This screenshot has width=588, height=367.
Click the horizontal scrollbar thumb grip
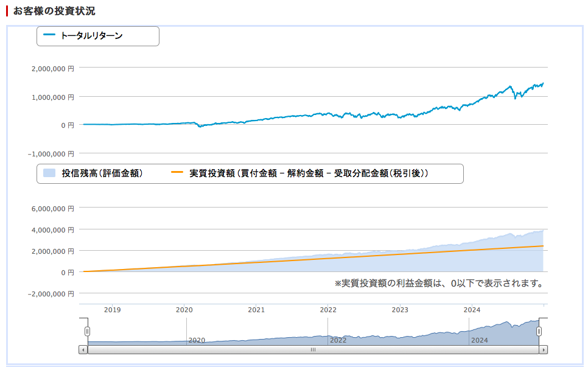coord(313,350)
